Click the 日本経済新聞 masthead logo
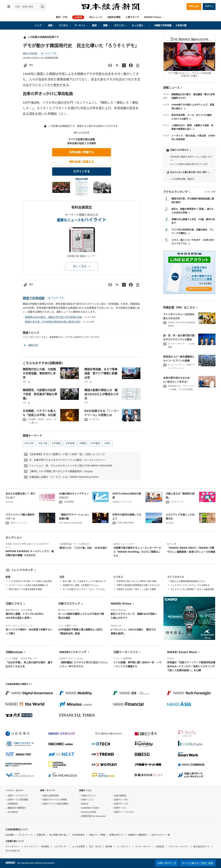 (110, 6)
